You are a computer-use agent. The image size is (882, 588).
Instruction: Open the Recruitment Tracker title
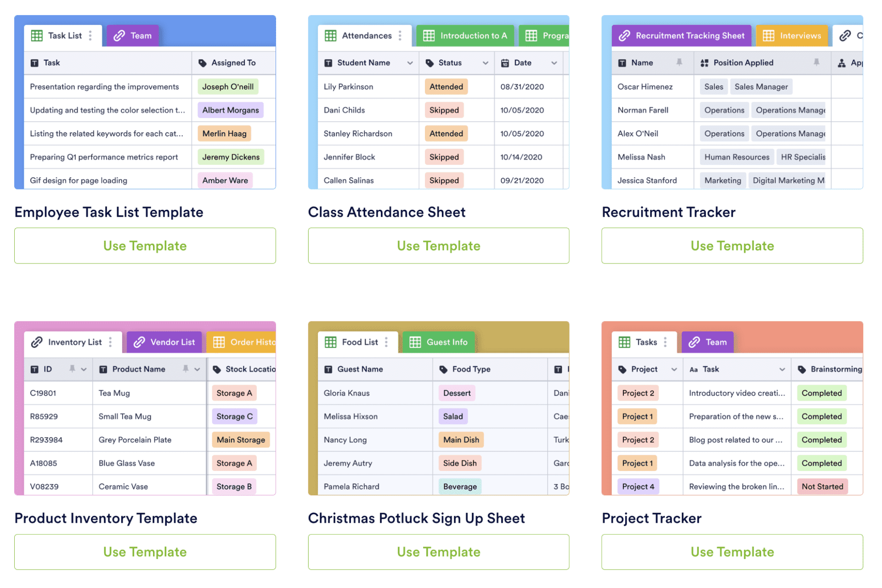point(668,212)
